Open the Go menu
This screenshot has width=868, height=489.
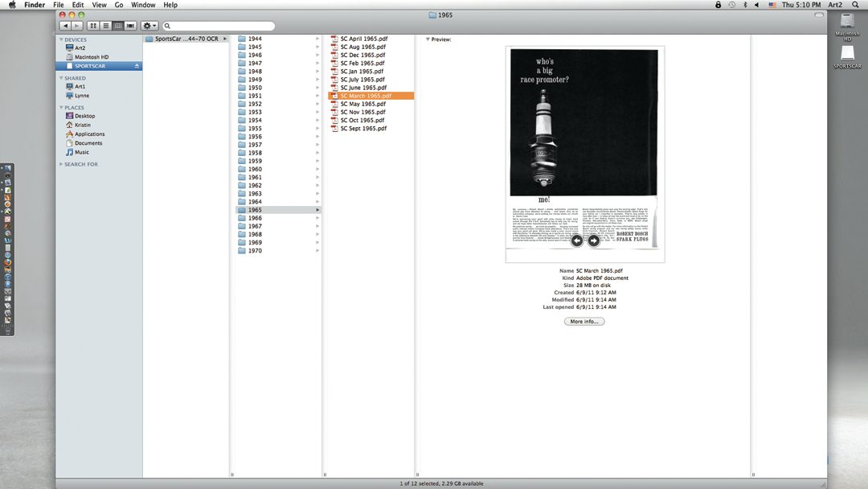click(x=118, y=5)
